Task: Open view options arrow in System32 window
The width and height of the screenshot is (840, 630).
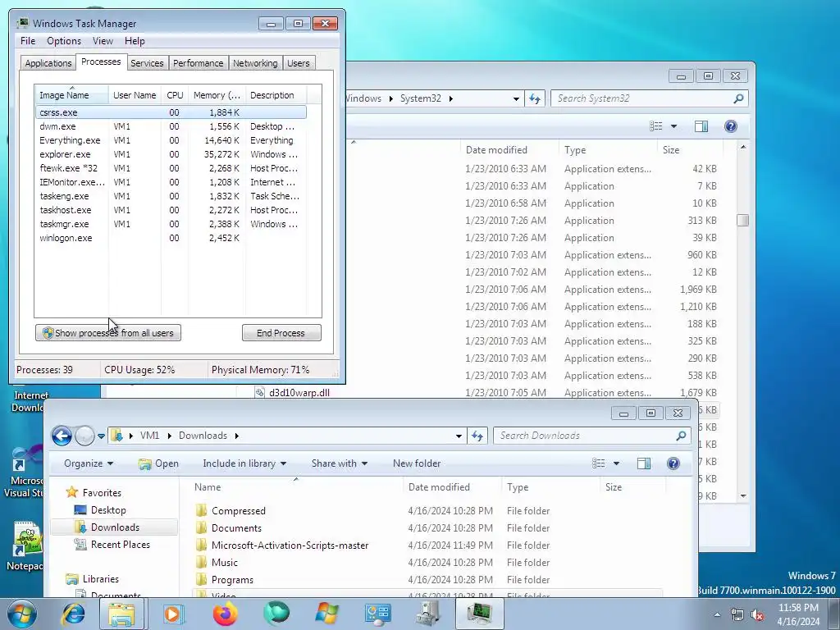Action: coord(673,126)
